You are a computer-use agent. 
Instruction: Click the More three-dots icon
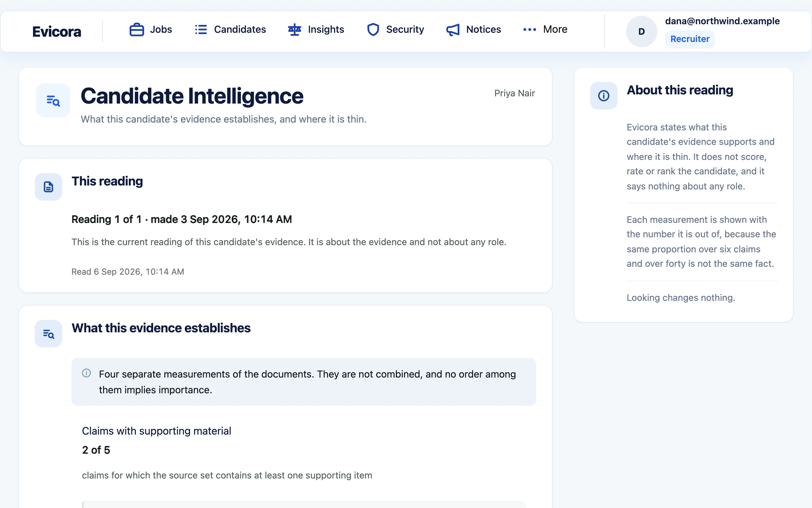(529, 29)
